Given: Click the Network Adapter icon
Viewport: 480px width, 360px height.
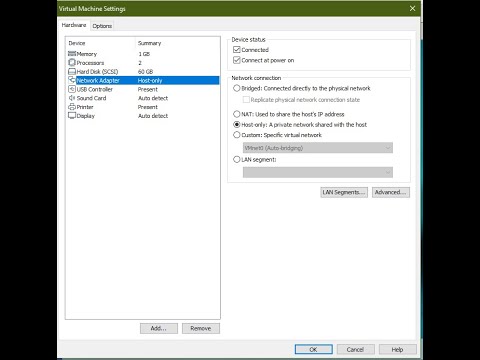Looking at the screenshot, I should pos(72,80).
